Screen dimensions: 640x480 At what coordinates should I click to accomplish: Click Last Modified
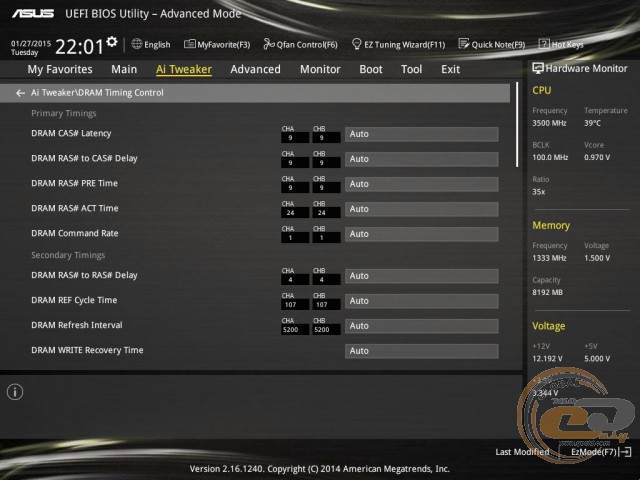(522, 452)
